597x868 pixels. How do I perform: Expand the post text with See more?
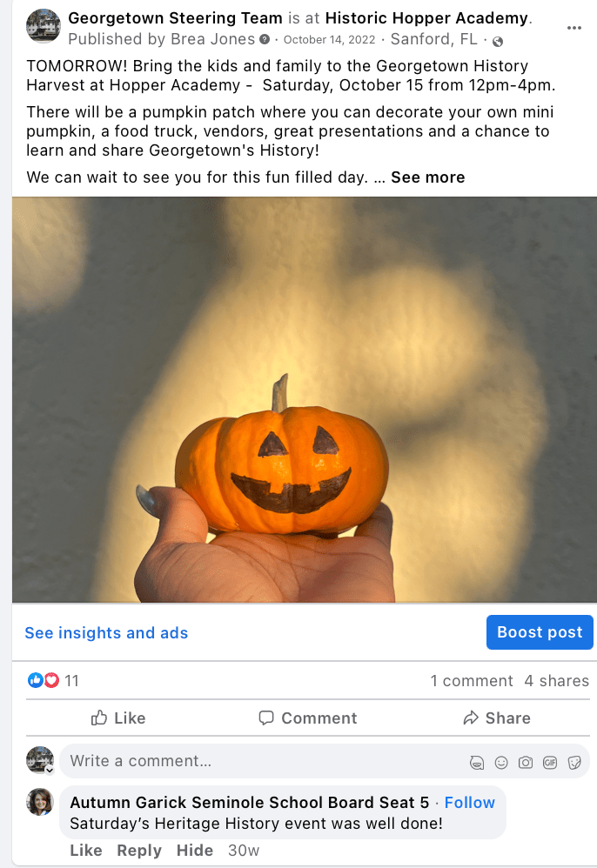tap(427, 177)
